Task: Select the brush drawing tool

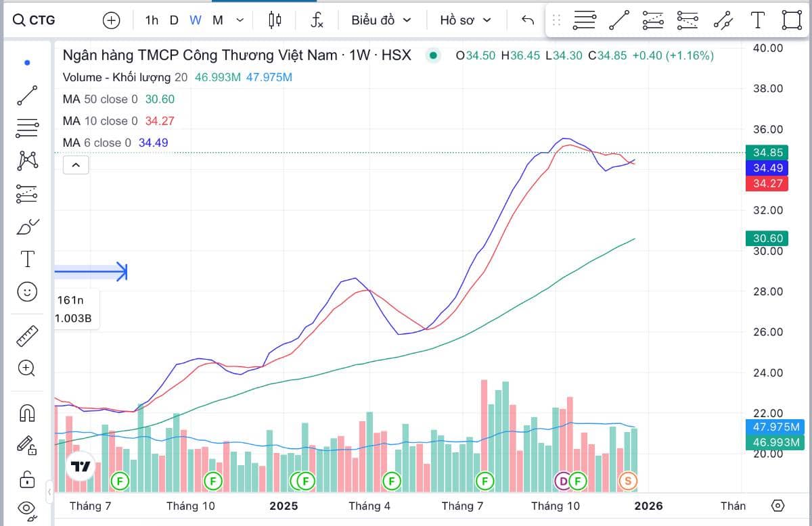Action: (x=27, y=226)
